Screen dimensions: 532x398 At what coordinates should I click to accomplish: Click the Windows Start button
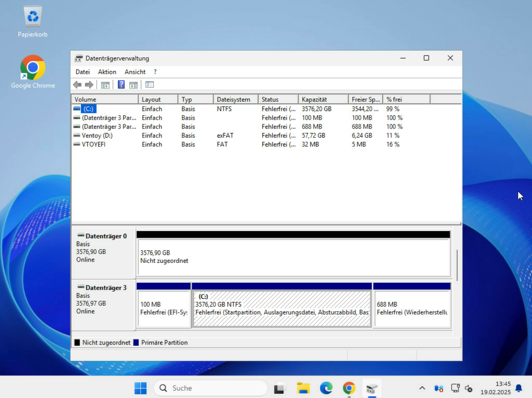coord(141,388)
